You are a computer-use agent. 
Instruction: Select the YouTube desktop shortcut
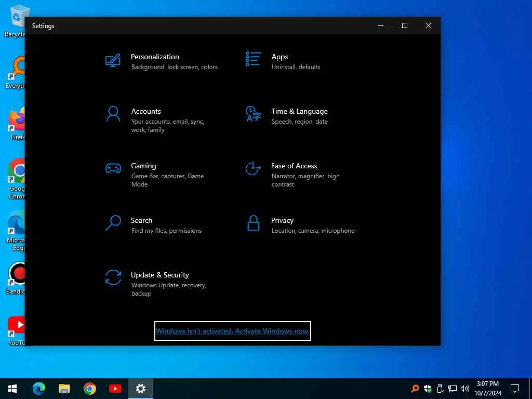(15, 330)
